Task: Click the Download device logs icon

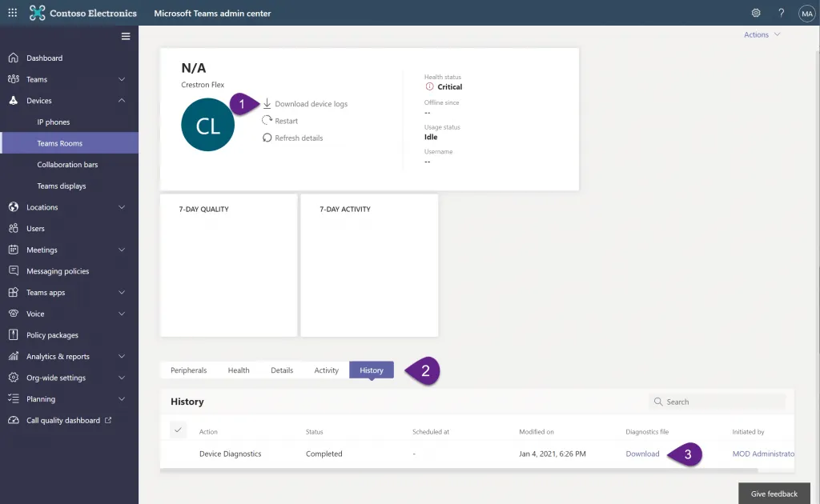Action: tap(267, 104)
